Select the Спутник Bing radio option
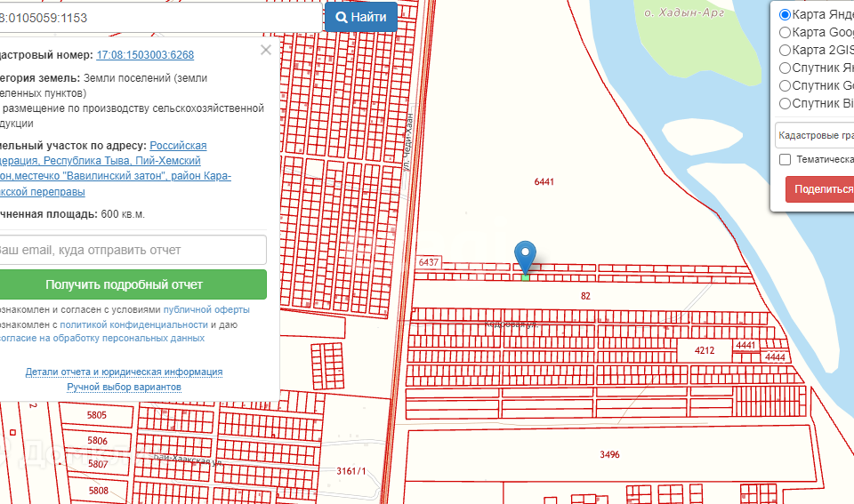Screen dimensions: 854x504 [x=785, y=104]
